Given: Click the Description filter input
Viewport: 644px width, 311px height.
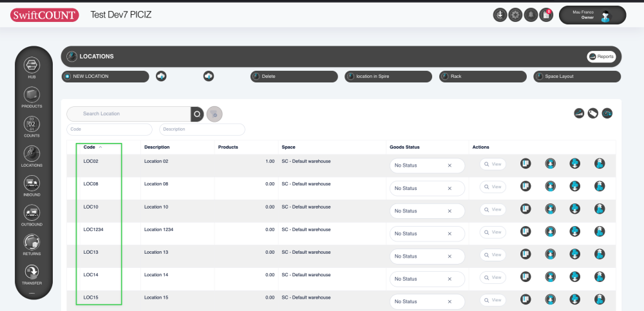Looking at the screenshot, I should pos(202,129).
